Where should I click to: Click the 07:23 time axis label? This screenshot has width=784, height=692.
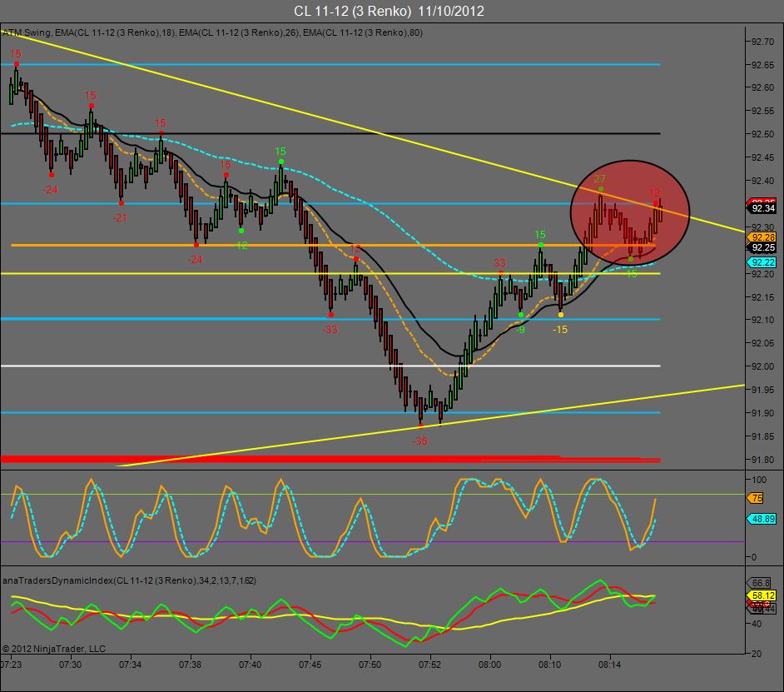click(x=11, y=665)
